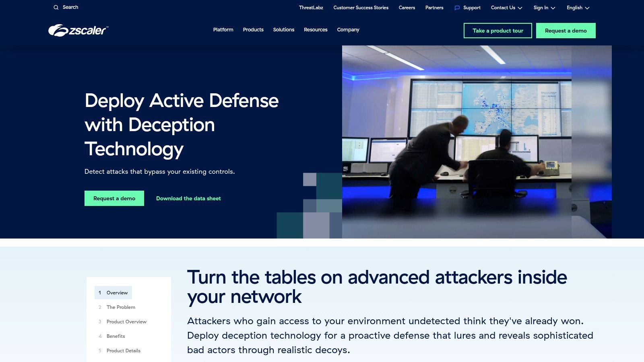This screenshot has height=362, width=644.
Task: Click the Download the data sheet link
Action: coord(188,198)
